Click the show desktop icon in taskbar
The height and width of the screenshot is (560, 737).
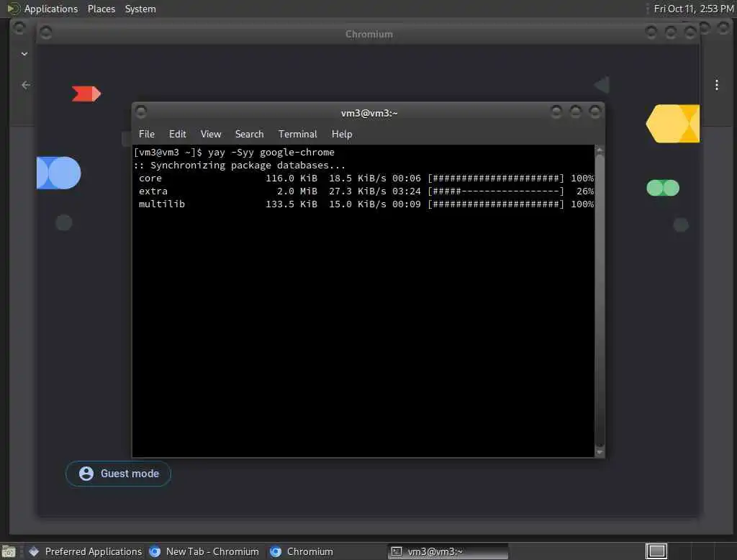pyautogui.click(x=9, y=551)
